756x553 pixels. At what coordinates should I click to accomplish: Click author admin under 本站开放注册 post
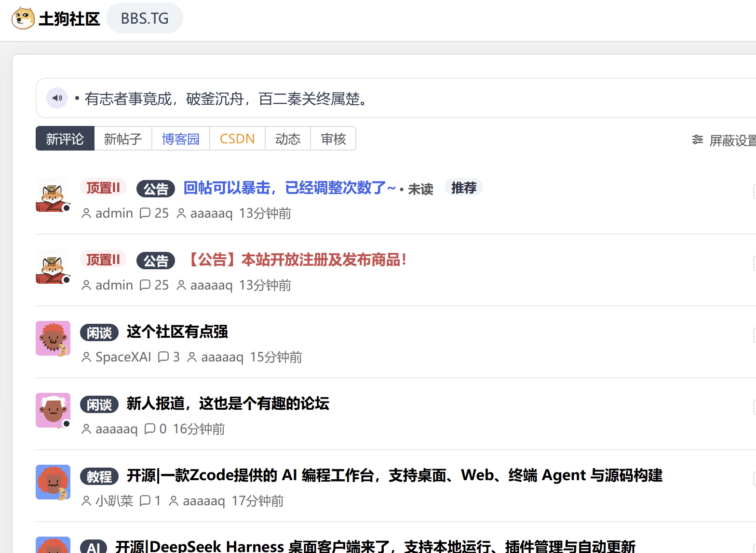(x=114, y=285)
